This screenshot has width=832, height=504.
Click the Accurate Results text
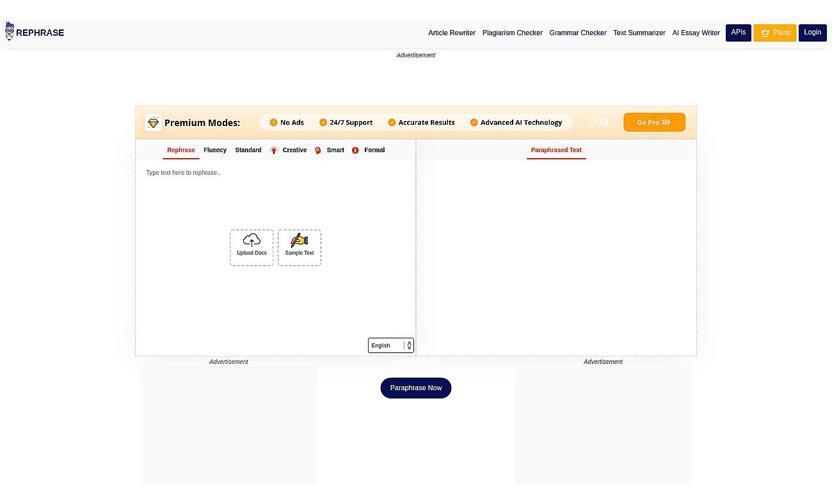(x=427, y=122)
